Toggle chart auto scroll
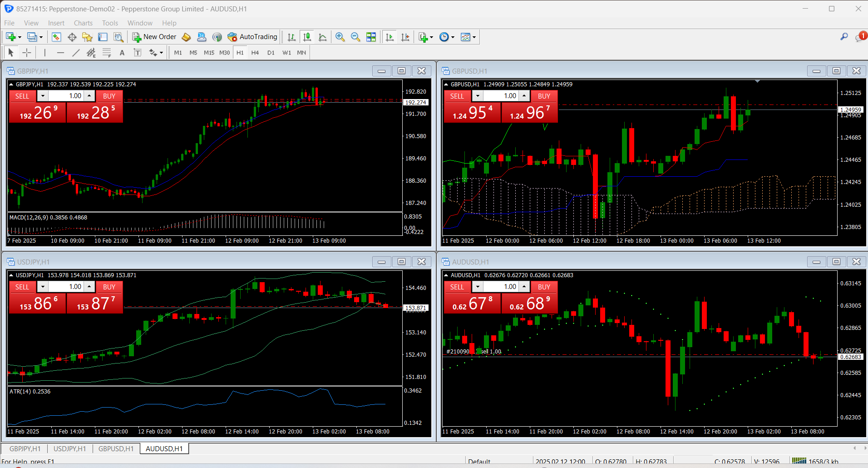Image resolution: width=868 pixels, height=468 pixels. 390,37
